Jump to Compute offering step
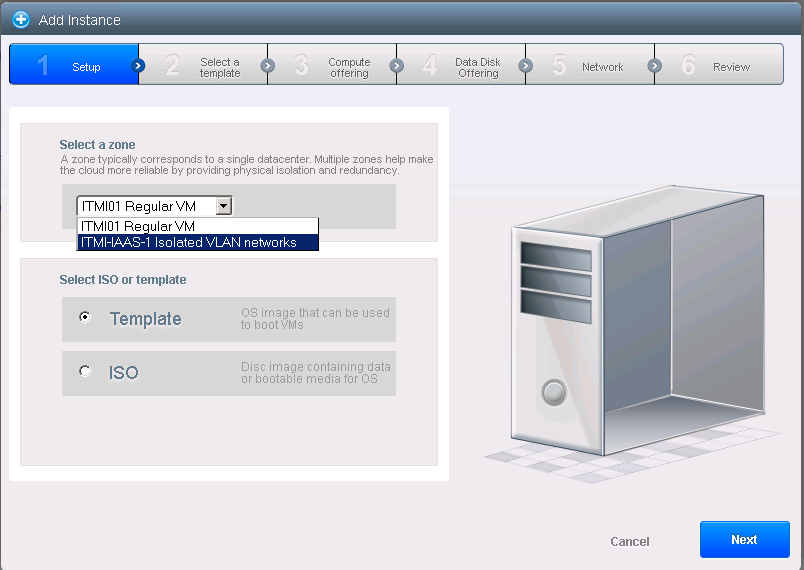This screenshot has height=570, width=804. [x=338, y=66]
